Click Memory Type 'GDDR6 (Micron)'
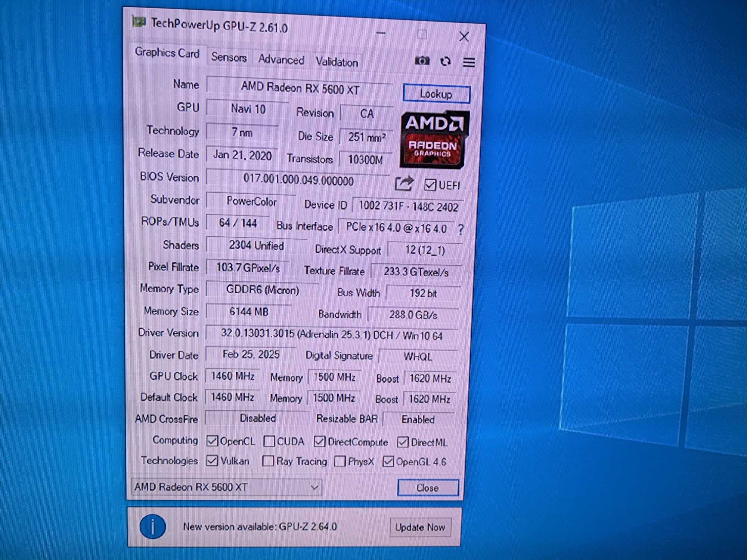 262,290
